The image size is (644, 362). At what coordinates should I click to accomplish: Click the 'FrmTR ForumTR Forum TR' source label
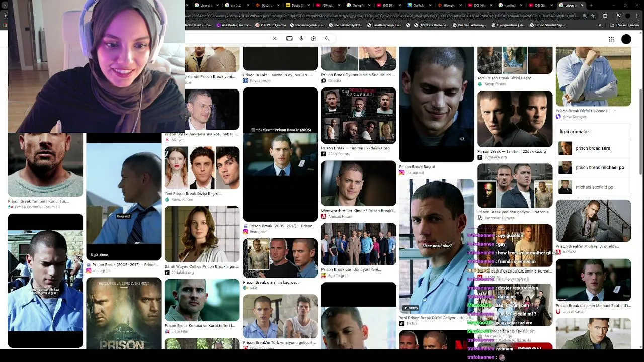click(37, 207)
